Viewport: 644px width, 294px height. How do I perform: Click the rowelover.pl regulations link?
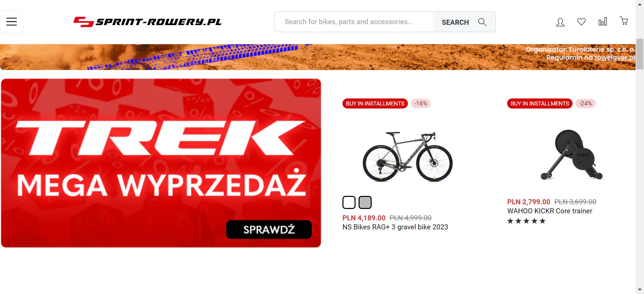[615, 58]
